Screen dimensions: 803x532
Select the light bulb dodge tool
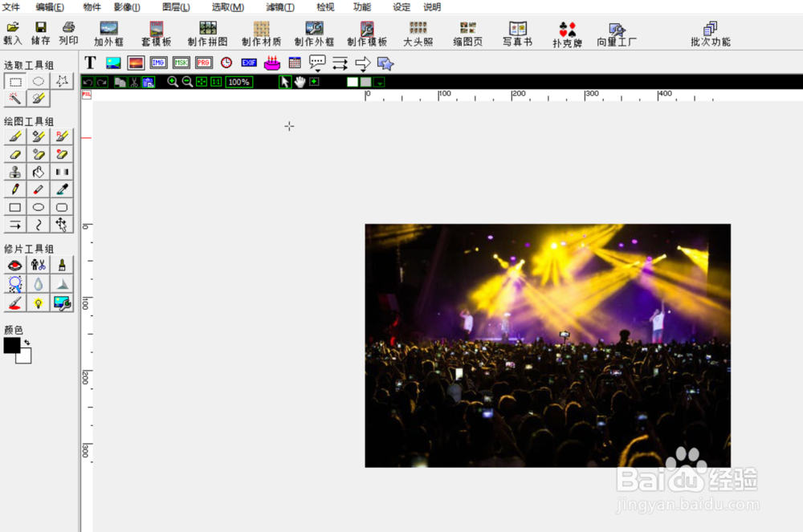(39, 303)
